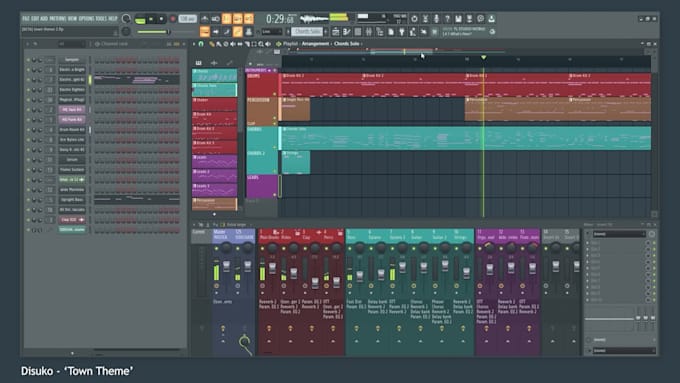Select the Sampler channel button
Image resolution: width=680 pixels, height=383 pixels.
(72, 60)
